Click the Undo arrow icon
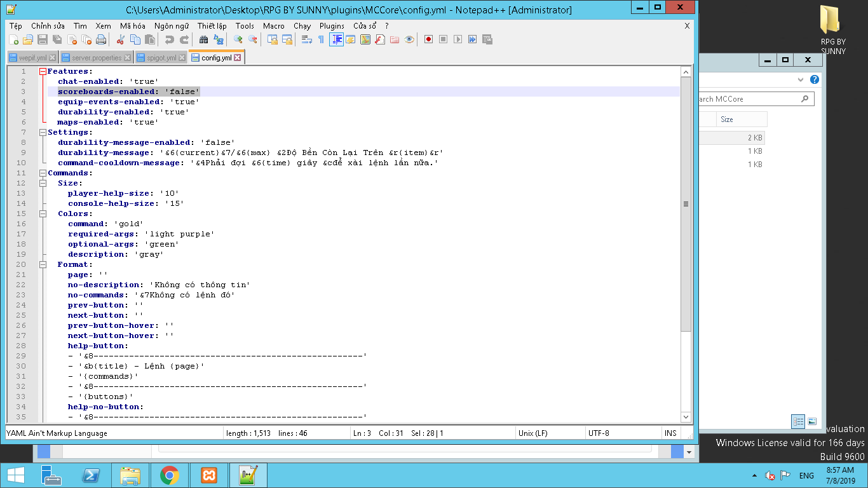 [169, 39]
